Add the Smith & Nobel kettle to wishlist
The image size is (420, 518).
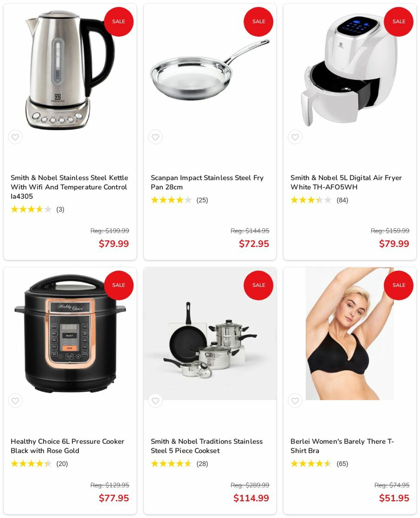pyautogui.click(x=15, y=137)
